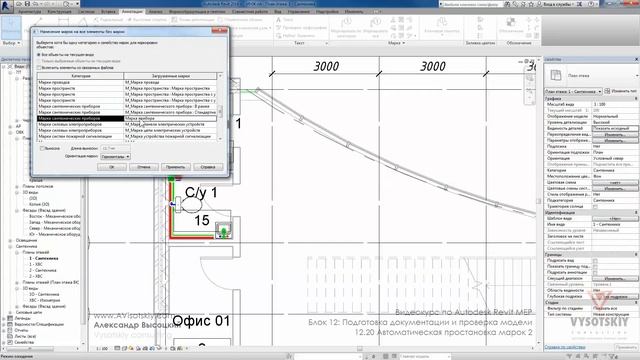Select 'All objects in current view' radio button

[39, 55]
